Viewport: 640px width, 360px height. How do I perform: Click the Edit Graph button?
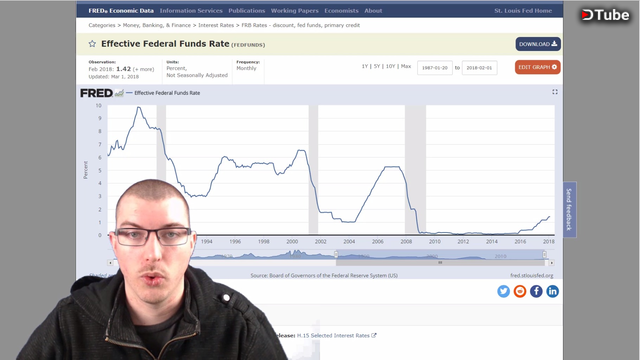pyautogui.click(x=538, y=67)
